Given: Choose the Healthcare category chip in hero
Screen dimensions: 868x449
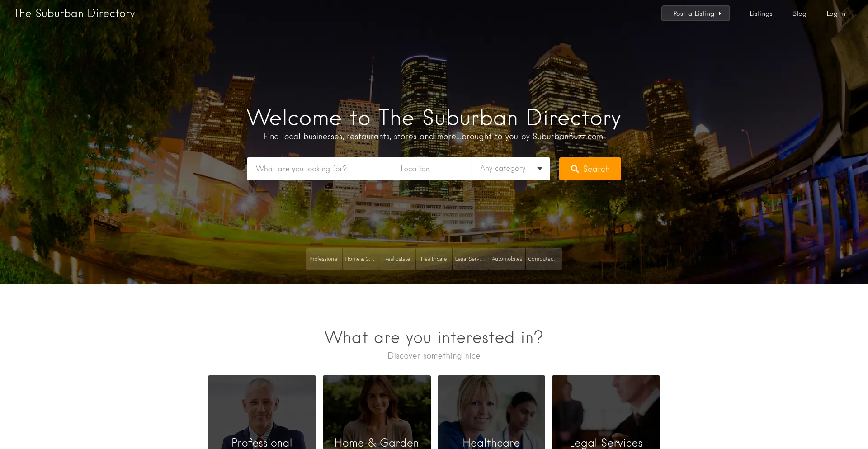Looking at the screenshot, I should point(434,259).
